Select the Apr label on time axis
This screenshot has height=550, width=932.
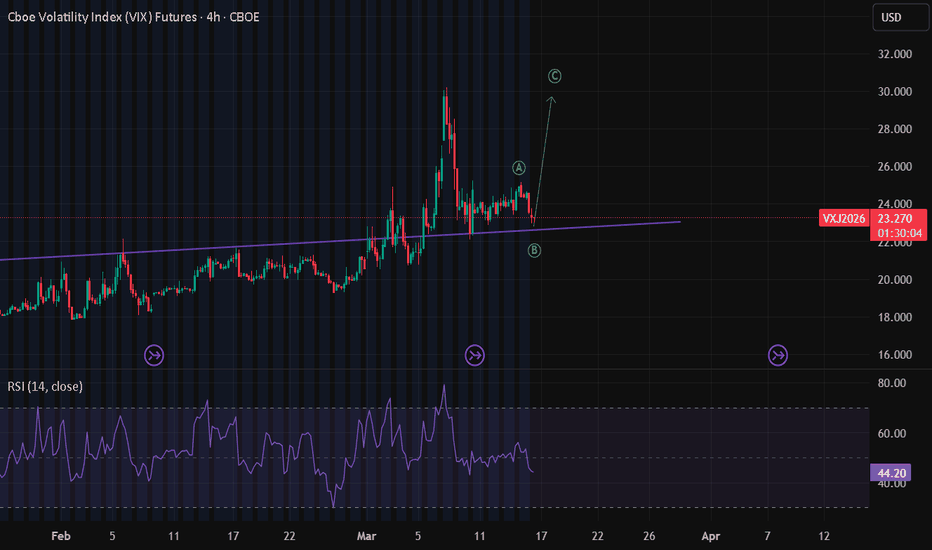pos(711,536)
